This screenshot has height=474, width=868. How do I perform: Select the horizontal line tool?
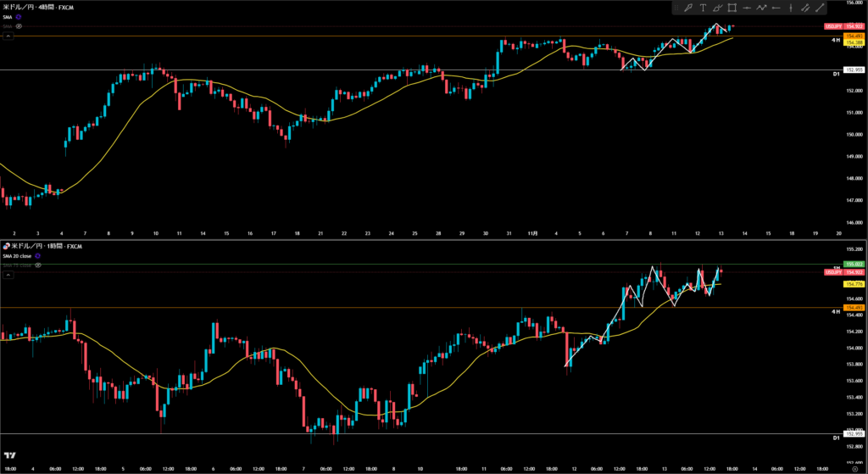coord(747,8)
